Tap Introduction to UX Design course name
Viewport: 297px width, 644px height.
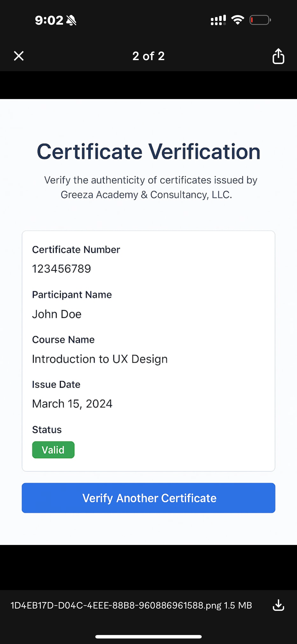[x=100, y=359]
